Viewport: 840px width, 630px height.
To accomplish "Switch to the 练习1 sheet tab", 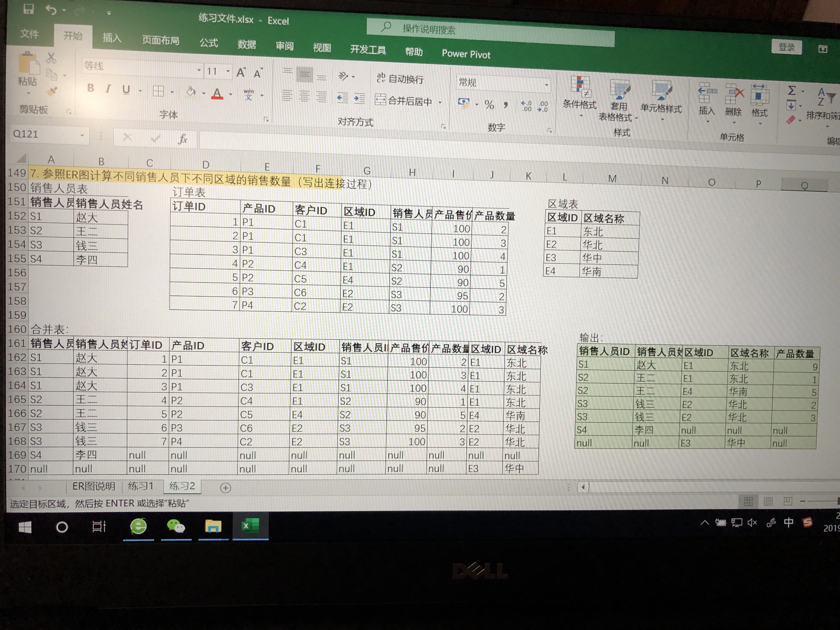I will point(140,486).
